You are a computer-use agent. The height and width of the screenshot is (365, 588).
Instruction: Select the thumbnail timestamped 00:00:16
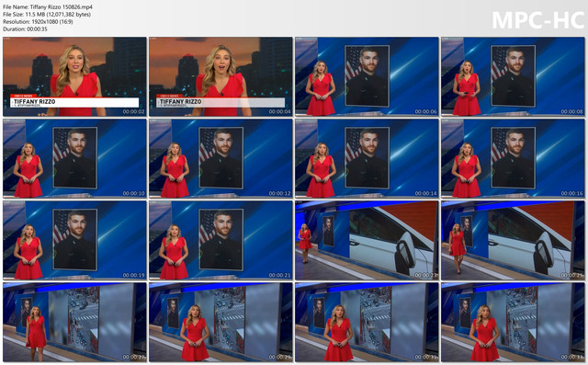(x=513, y=158)
